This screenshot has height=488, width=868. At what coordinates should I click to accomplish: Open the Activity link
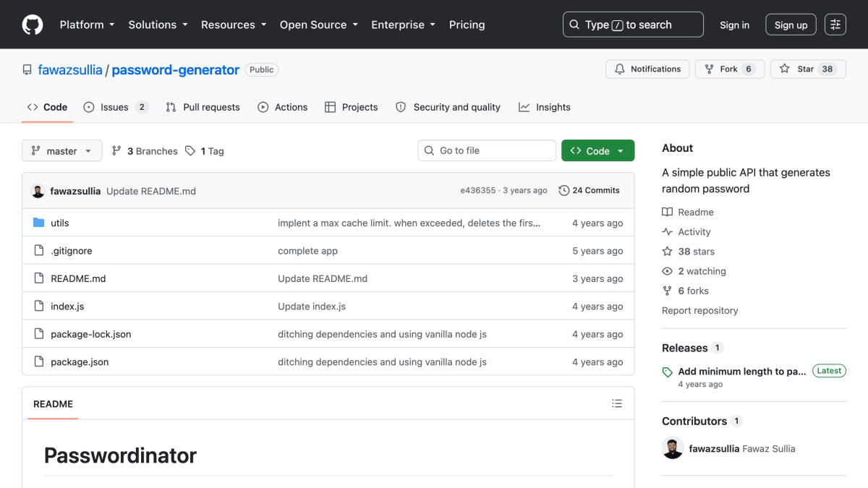click(686, 232)
